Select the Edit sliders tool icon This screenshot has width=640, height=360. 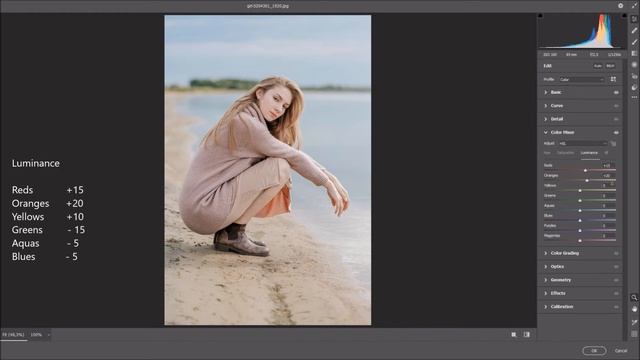(x=634, y=19)
